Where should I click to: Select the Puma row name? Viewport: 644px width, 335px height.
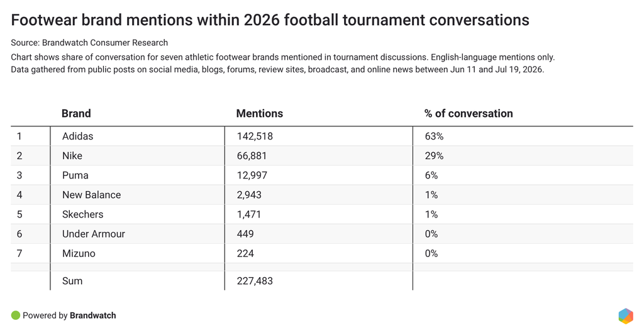(x=75, y=175)
